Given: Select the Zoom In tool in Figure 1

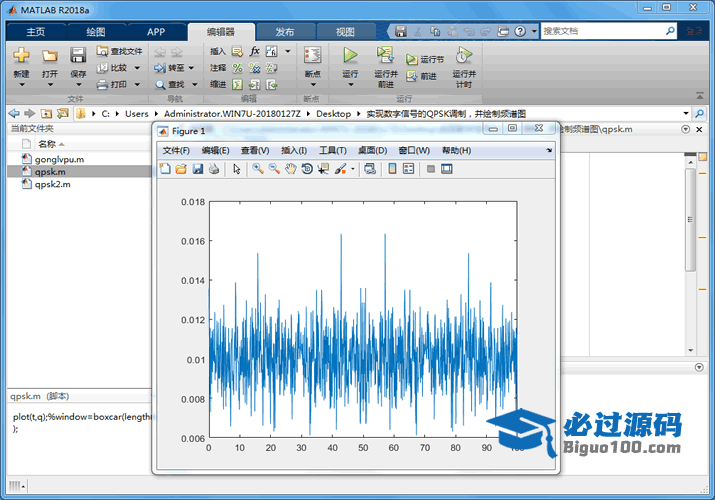Looking at the screenshot, I should click(x=257, y=169).
